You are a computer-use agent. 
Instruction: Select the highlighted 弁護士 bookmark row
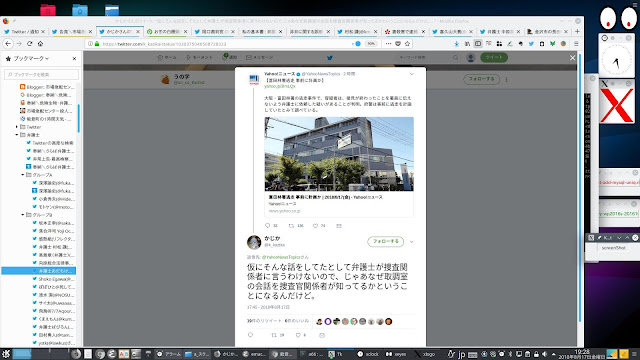coord(39,271)
